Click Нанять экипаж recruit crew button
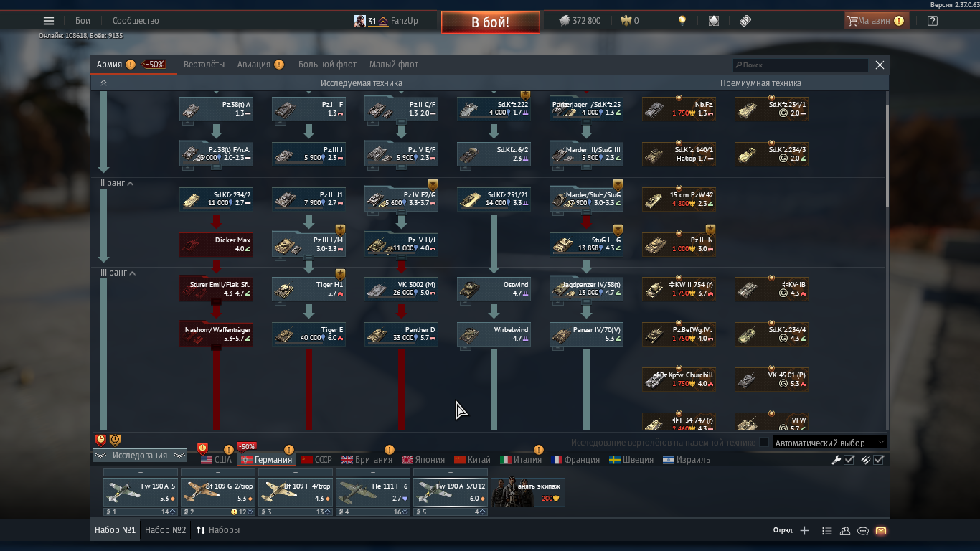The image size is (980, 551). pos(528,492)
